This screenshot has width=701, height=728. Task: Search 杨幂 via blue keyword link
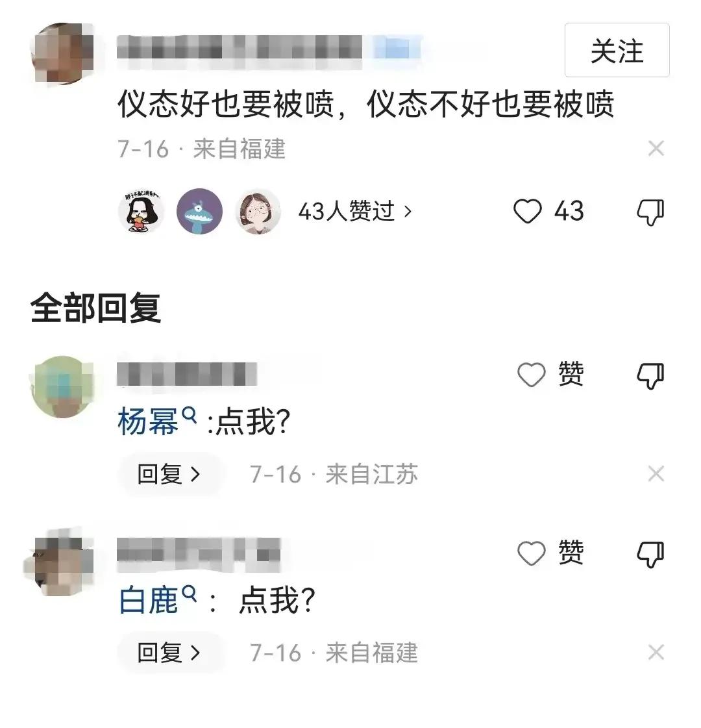(157, 420)
